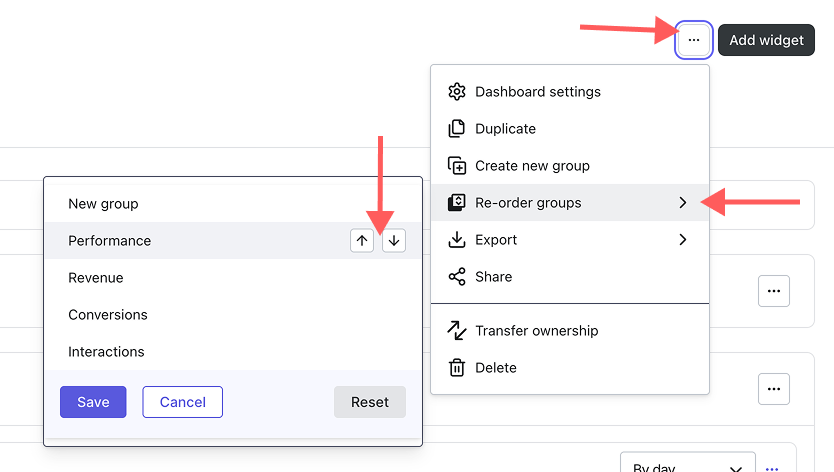Click the Transfer ownership arrows icon
The height and width of the screenshot is (472, 834).
456,330
